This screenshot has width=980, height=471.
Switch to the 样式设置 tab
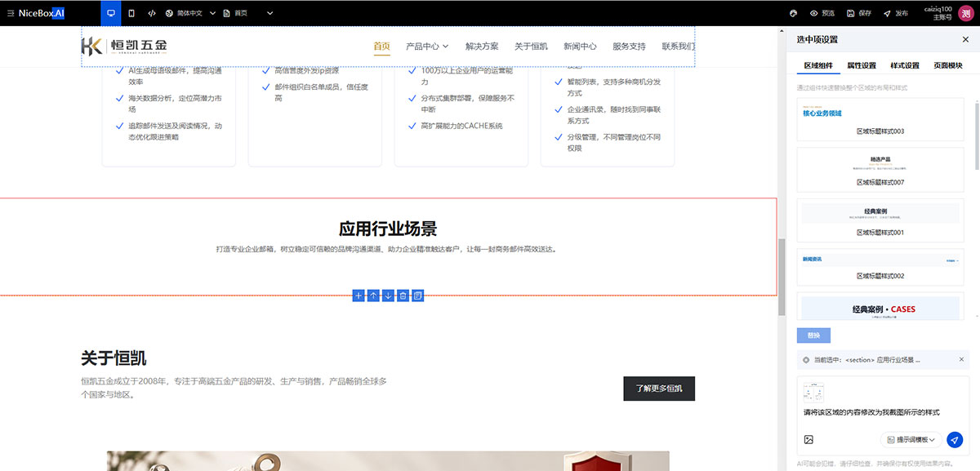[905, 65]
